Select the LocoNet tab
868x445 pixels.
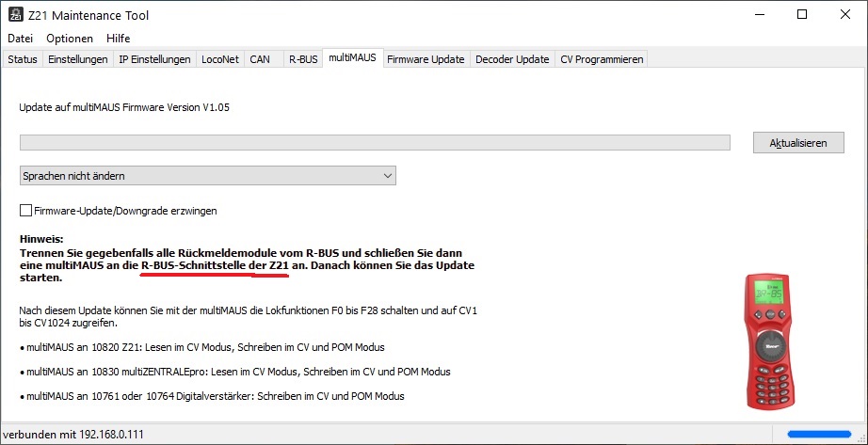220,59
